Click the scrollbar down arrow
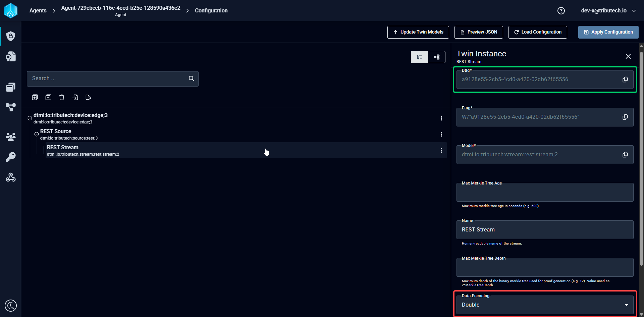This screenshot has width=644, height=317. (641, 314)
